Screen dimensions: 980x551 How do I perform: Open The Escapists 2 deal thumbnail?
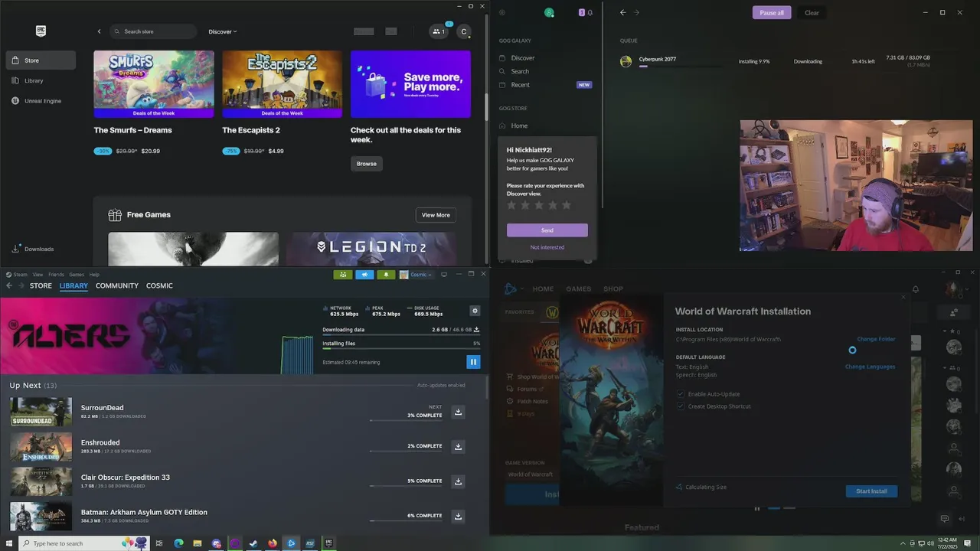282,84
